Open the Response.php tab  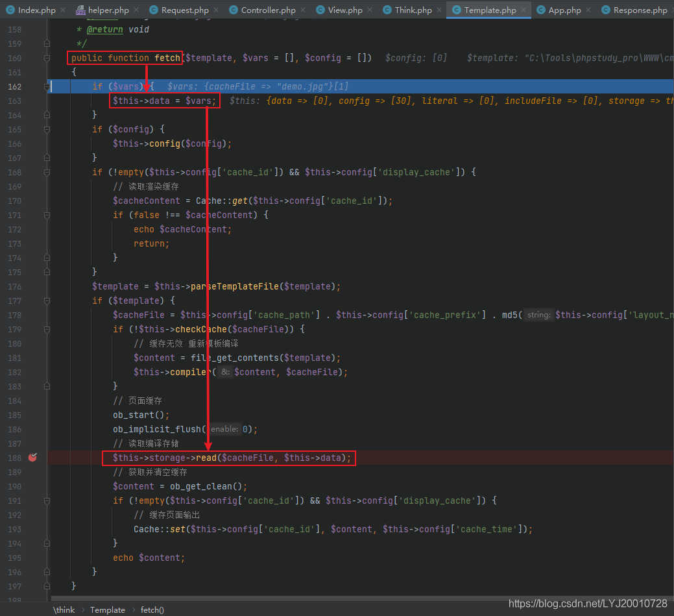640,10
